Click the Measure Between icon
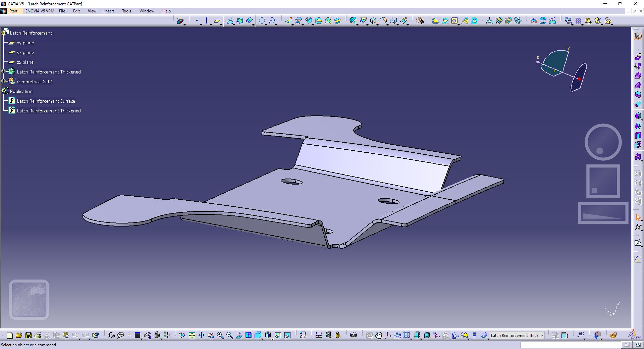This screenshot has width=644, height=349. pyautogui.click(x=319, y=335)
